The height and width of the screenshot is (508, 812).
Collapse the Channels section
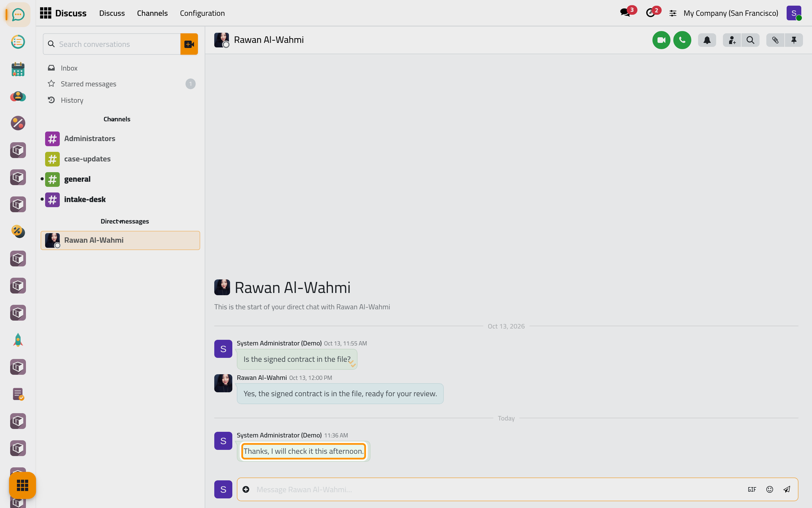[x=117, y=119]
